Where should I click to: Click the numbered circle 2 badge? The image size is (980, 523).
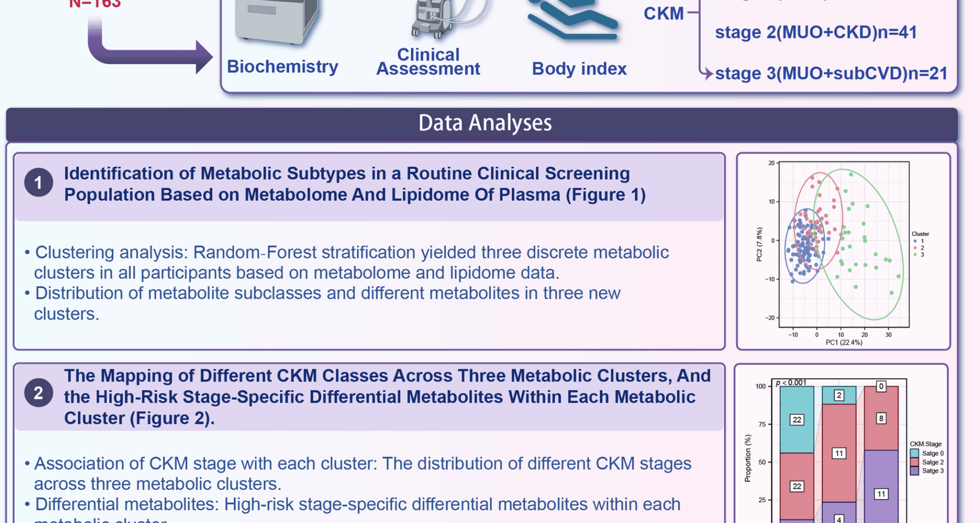38,393
